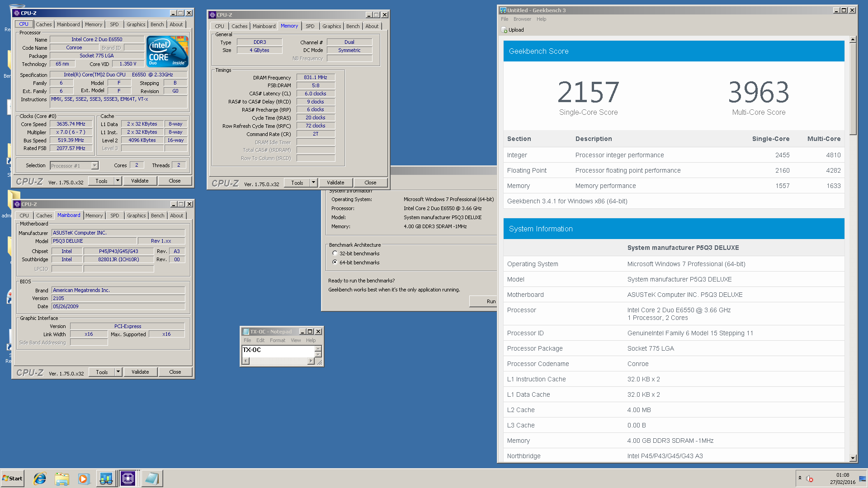868x488 pixels.
Task: Click title icon of CPU-Z Mainboard window
Action: (17, 204)
